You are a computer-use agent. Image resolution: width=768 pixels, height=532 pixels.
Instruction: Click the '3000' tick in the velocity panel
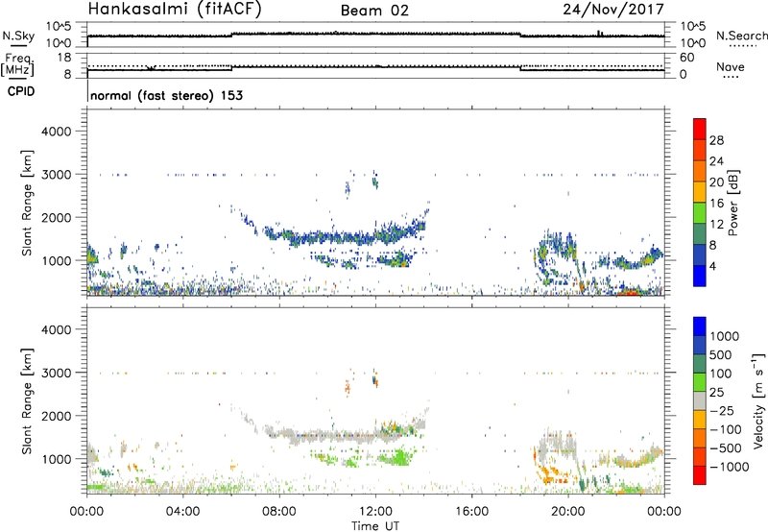tap(56, 373)
